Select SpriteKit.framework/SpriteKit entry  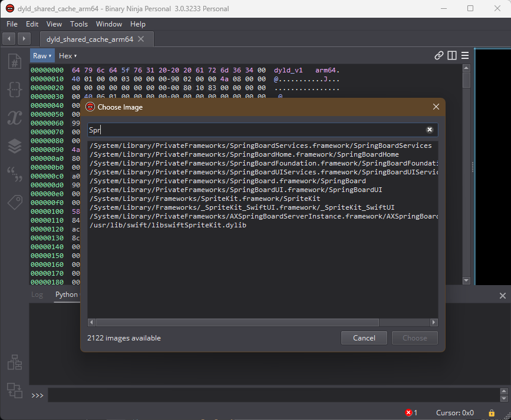[262, 199]
